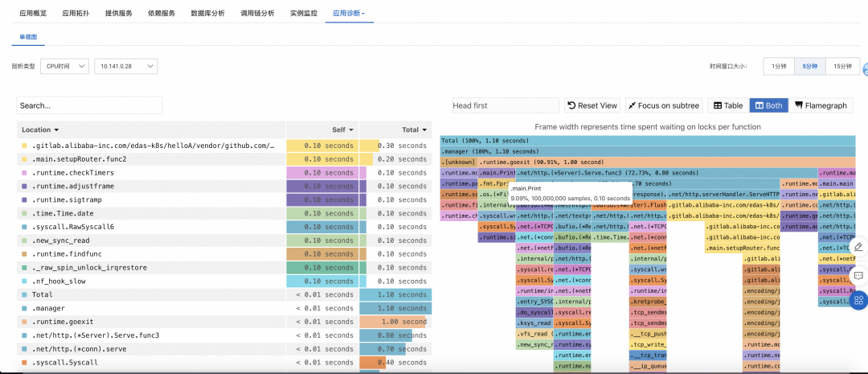This screenshot has height=374, width=868.
Task: Open the CPU时间 profile type dropdown
Action: click(64, 67)
